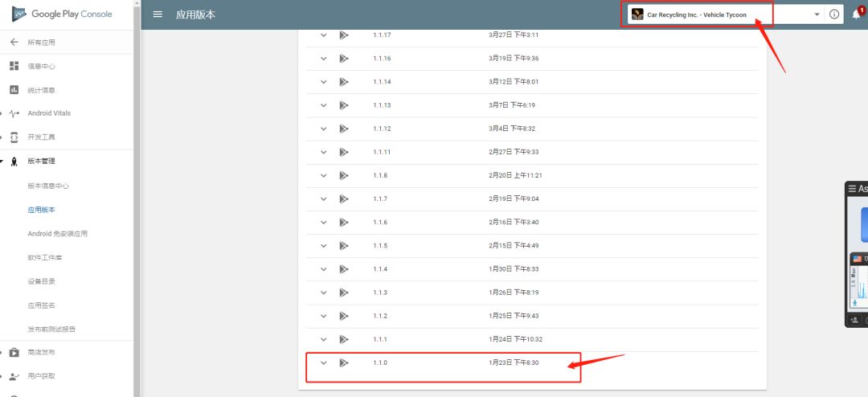Open 应用签名 in the sidebar

tap(42, 305)
